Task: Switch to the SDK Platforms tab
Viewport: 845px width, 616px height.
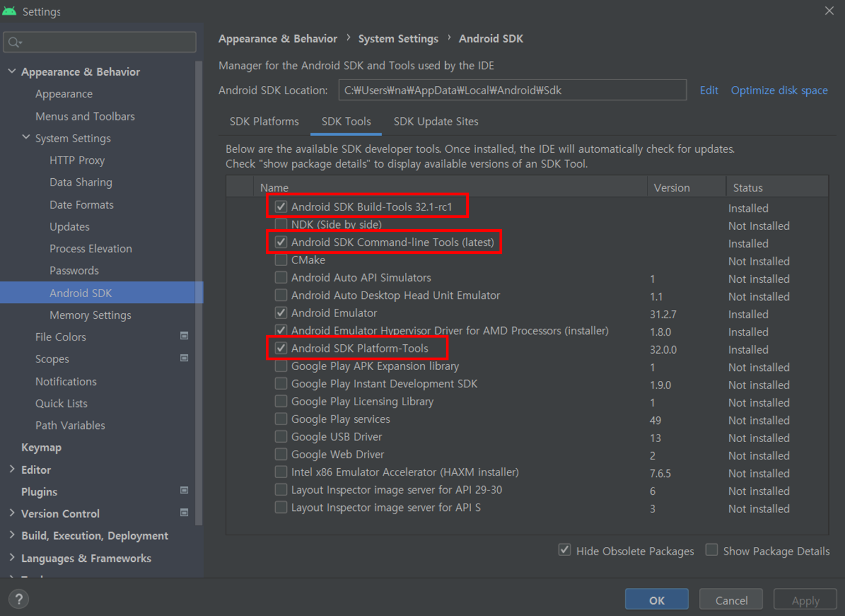Action: coord(264,121)
